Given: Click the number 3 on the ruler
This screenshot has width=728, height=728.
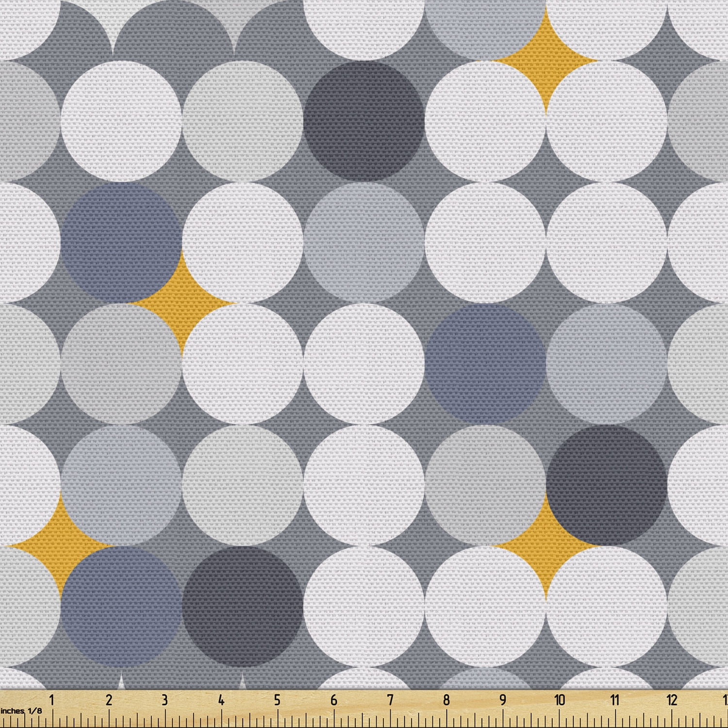Looking at the screenshot, I should 165,700.
